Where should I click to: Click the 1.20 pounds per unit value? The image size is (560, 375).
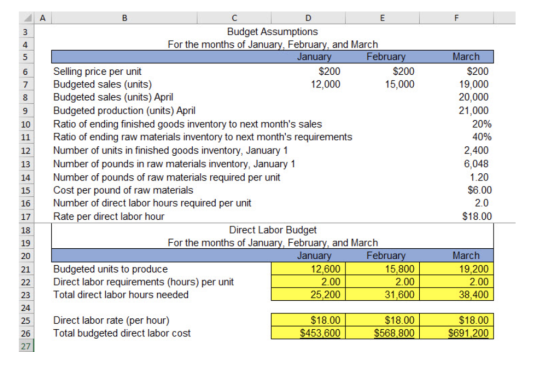479,177
